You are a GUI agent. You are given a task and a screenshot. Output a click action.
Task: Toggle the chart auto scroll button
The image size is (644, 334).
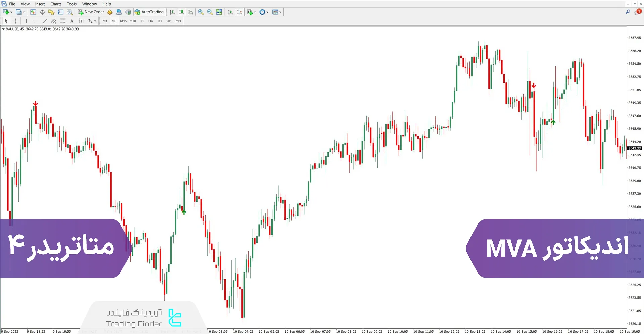click(x=230, y=12)
